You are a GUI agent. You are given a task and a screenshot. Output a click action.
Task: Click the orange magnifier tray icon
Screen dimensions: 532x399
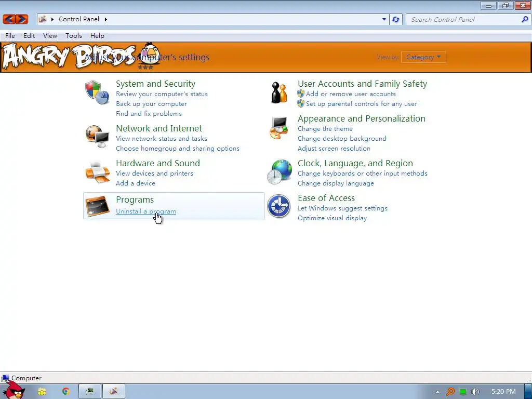click(450, 392)
